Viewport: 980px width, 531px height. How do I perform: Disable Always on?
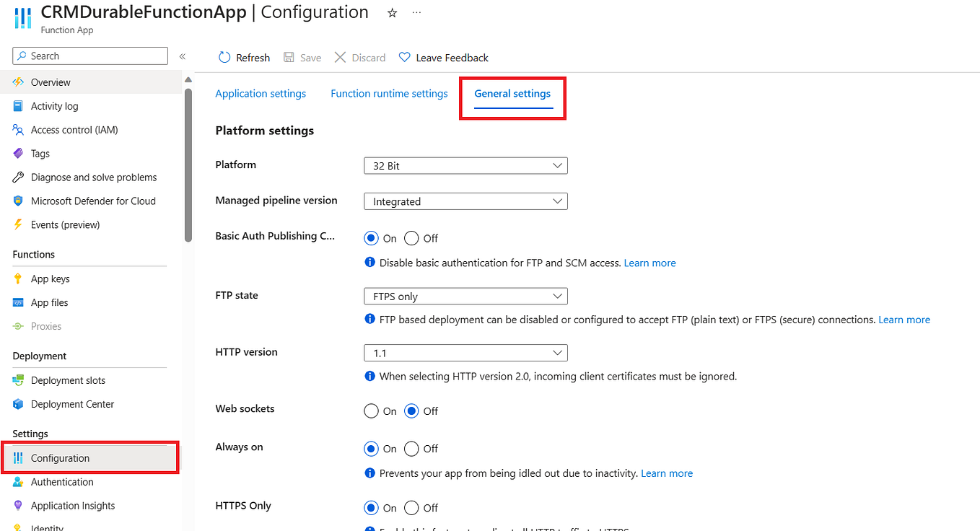[411, 449]
